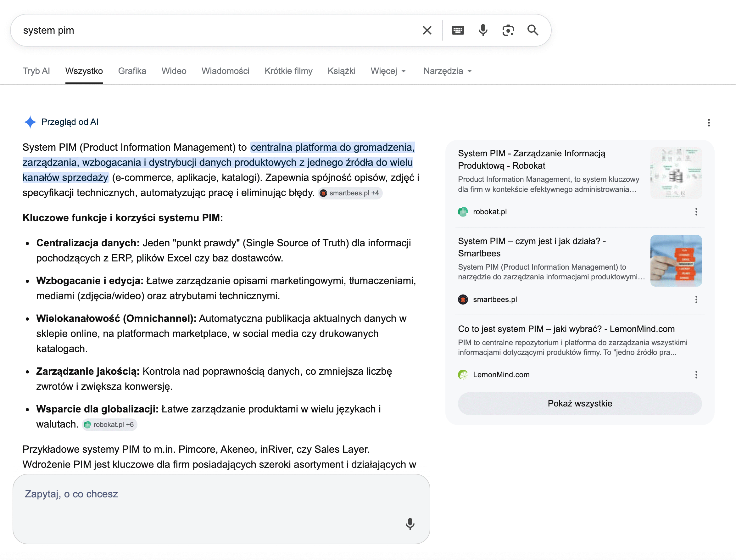Open the Książki tab
This screenshot has width=736, height=560.
342,71
